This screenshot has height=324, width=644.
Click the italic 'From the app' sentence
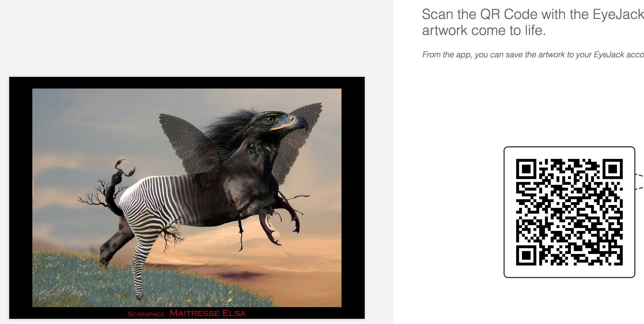(533, 54)
